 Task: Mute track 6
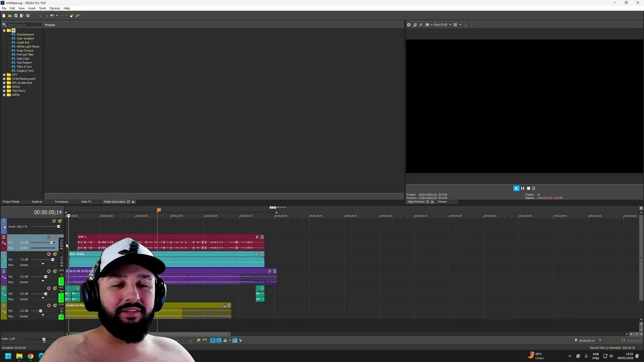(49, 305)
